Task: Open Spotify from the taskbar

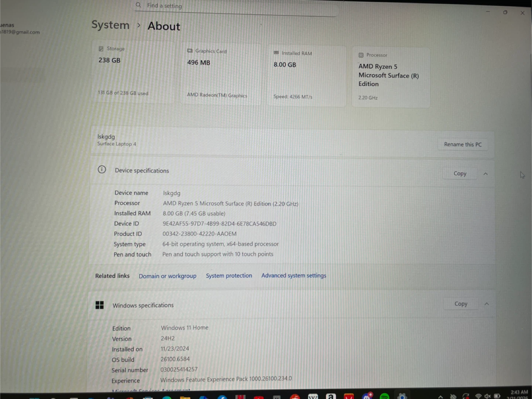Action: click(x=384, y=396)
